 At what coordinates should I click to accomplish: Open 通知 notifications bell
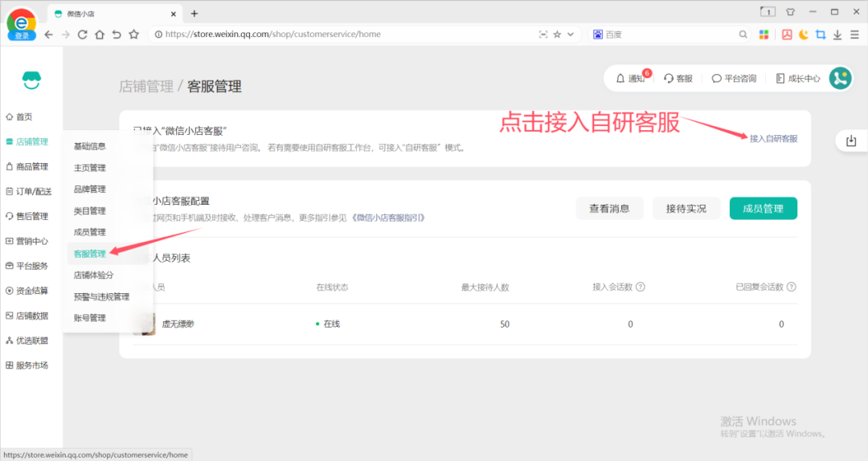point(632,79)
